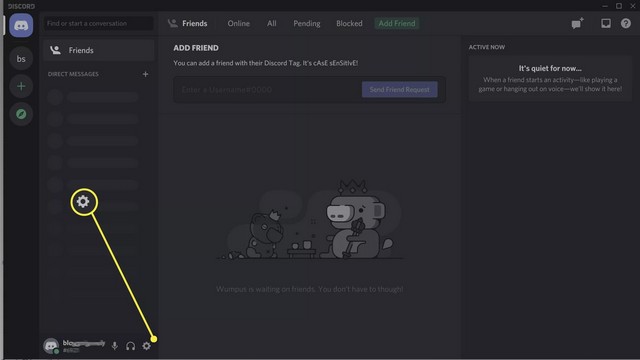Screen dimensions: 640x360
Task: Click the ACTIVE NOW heading
Action: 487,47
